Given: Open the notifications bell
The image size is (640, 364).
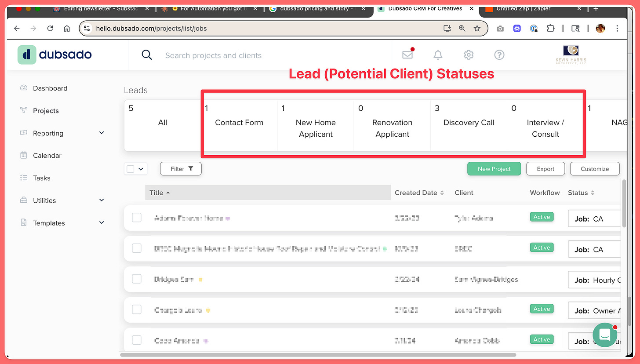Looking at the screenshot, I should pos(438,55).
